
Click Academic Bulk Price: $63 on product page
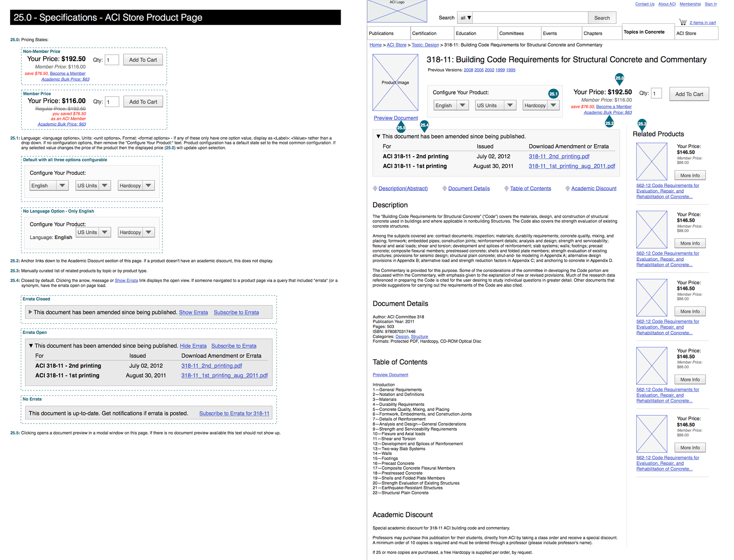pos(608,113)
